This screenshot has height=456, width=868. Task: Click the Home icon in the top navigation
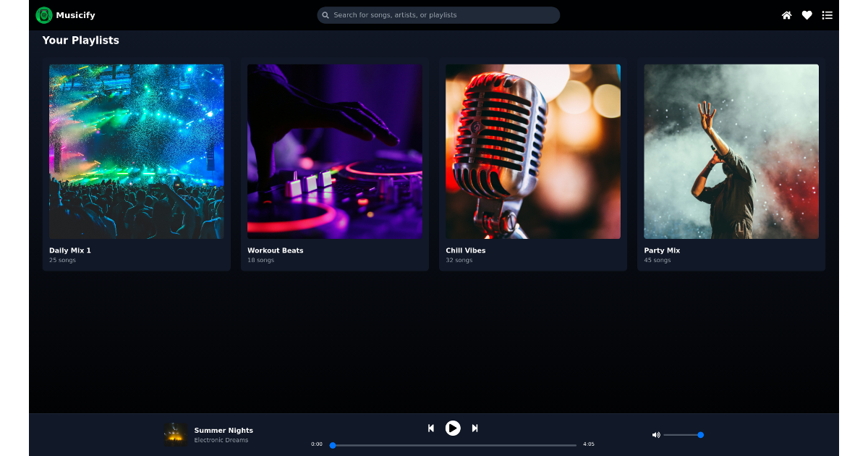786,15
